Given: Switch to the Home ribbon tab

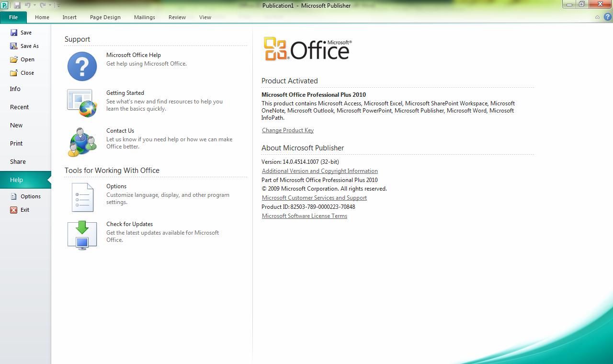Looking at the screenshot, I should point(42,17).
